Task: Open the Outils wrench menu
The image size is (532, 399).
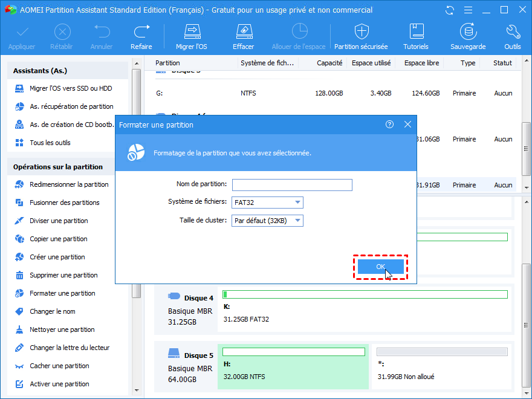Action: click(512, 37)
